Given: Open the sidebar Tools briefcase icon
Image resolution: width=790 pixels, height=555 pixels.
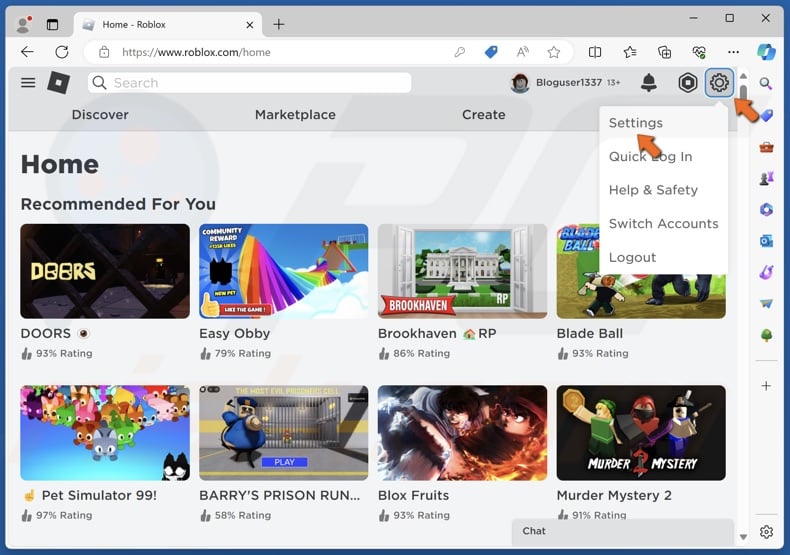Looking at the screenshot, I should (x=766, y=147).
